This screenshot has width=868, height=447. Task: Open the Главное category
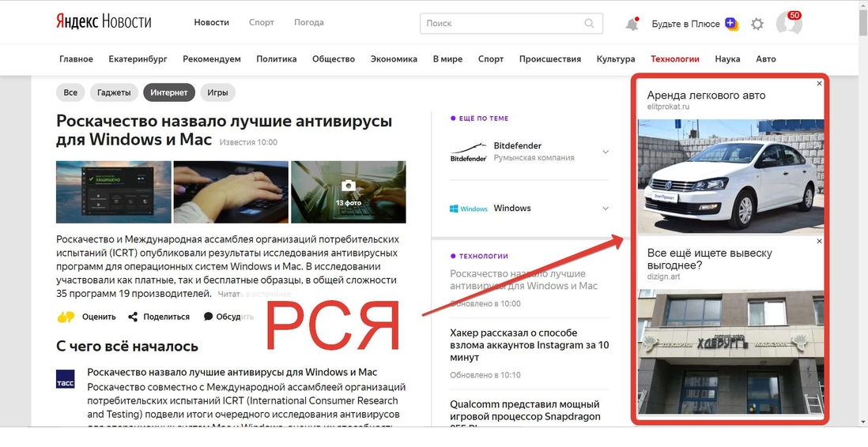point(77,59)
